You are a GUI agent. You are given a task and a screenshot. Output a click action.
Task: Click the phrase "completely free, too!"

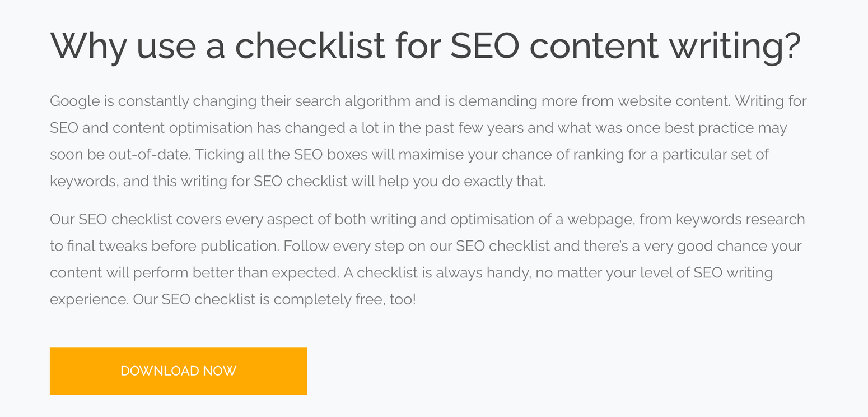point(344,299)
